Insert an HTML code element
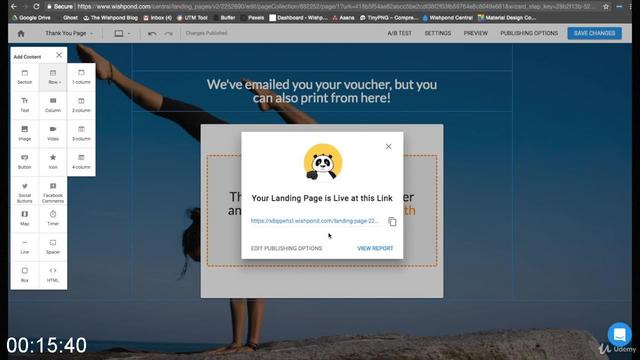640x360 pixels. click(53, 275)
